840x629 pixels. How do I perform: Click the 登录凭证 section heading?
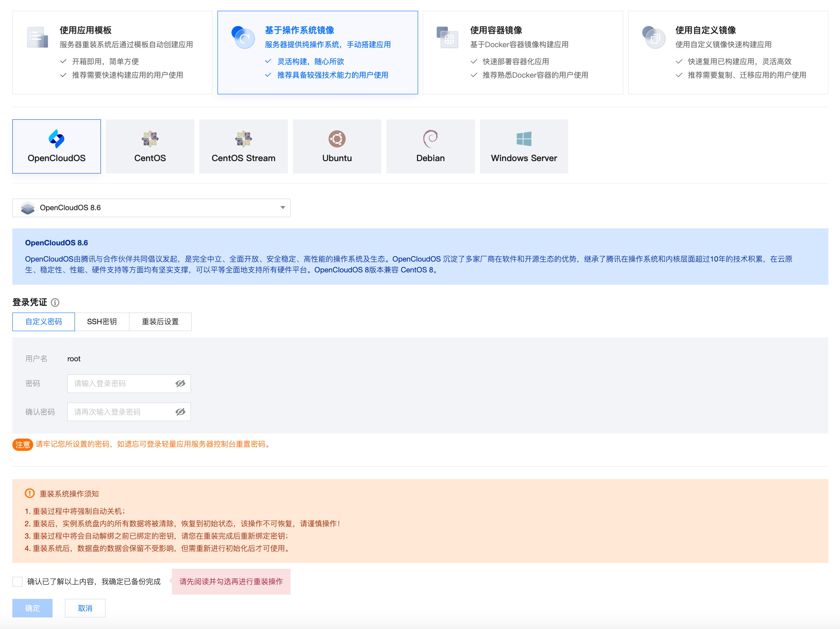pyautogui.click(x=30, y=302)
